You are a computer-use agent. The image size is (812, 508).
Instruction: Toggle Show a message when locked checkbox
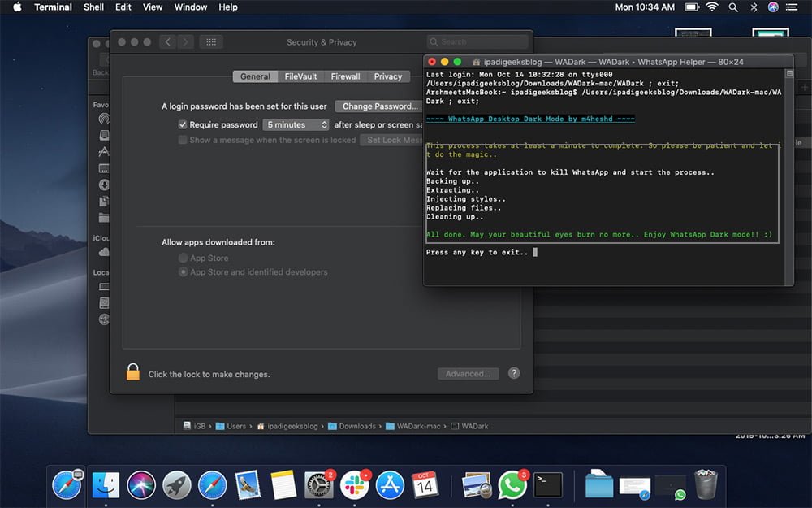coord(182,140)
